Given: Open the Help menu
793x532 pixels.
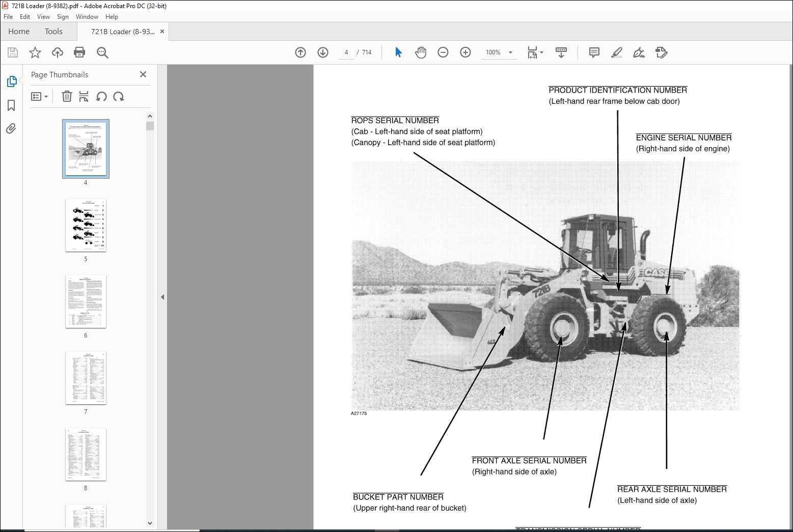Looking at the screenshot, I should 112,17.
